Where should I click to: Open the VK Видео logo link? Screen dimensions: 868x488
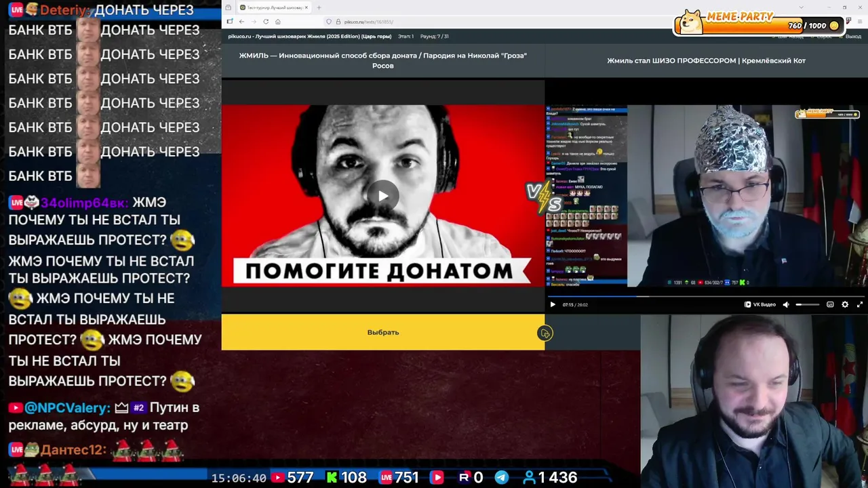(760, 304)
